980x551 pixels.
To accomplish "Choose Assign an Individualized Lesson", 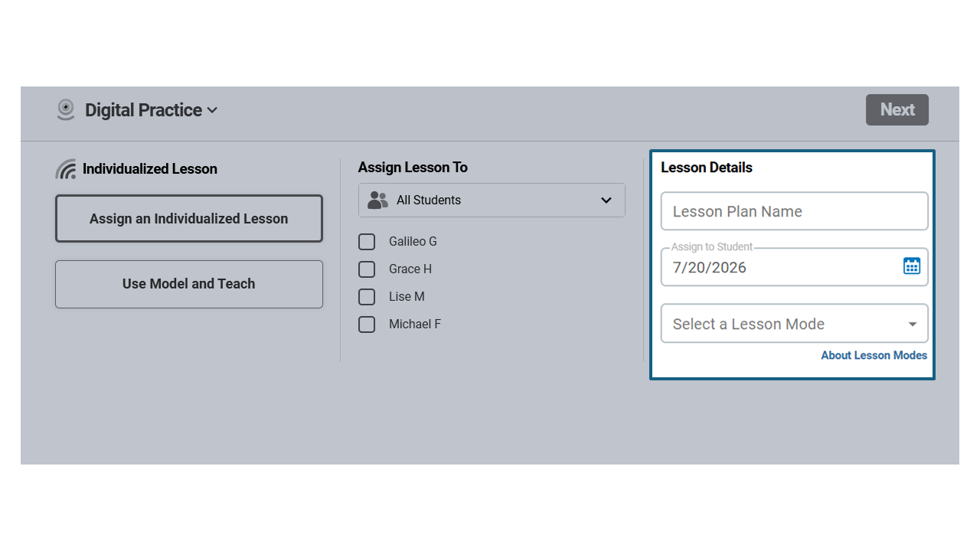I will [189, 219].
